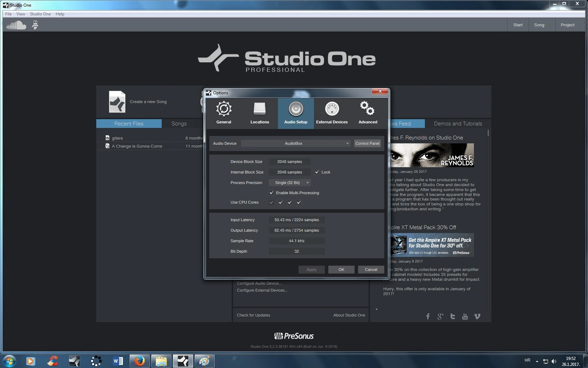Cancel the Options dialog
The image size is (588, 368).
[x=371, y=270]
